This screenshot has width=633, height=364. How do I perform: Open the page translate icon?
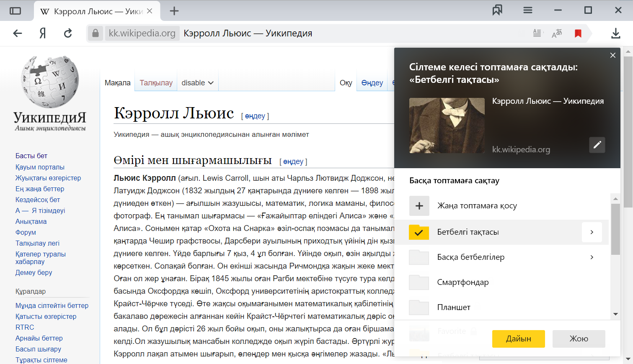pos(557,33)
